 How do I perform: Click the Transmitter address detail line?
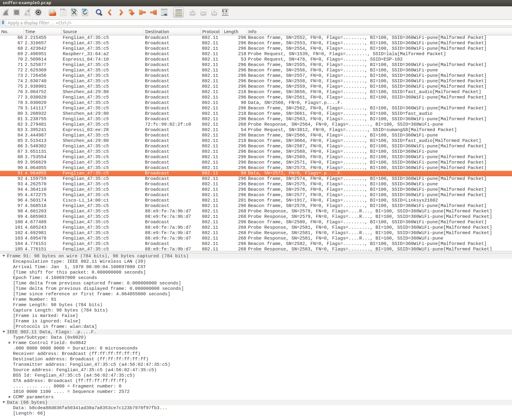[91, 364]
